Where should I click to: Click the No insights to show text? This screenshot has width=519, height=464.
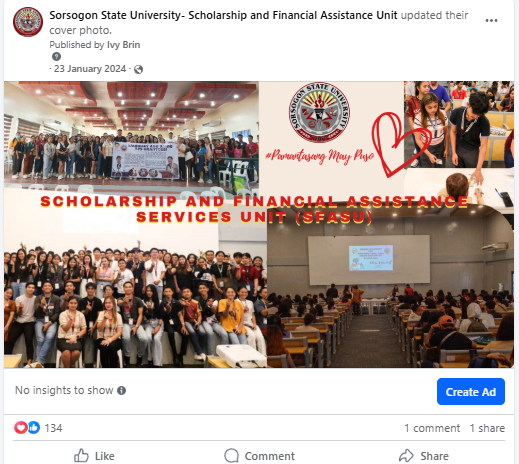coord(64,390)
